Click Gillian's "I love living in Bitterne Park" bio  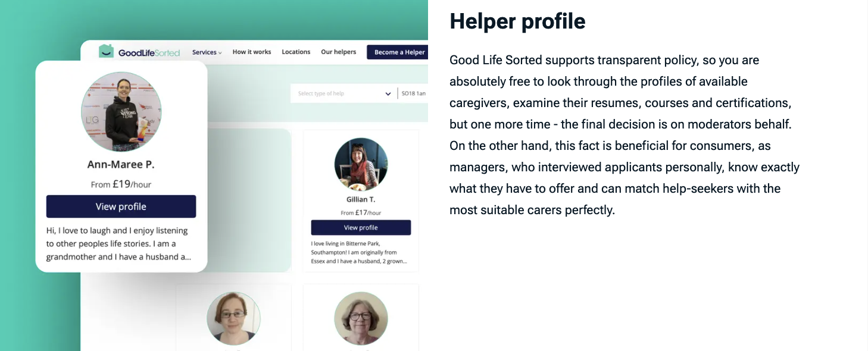tap(359, 252)
